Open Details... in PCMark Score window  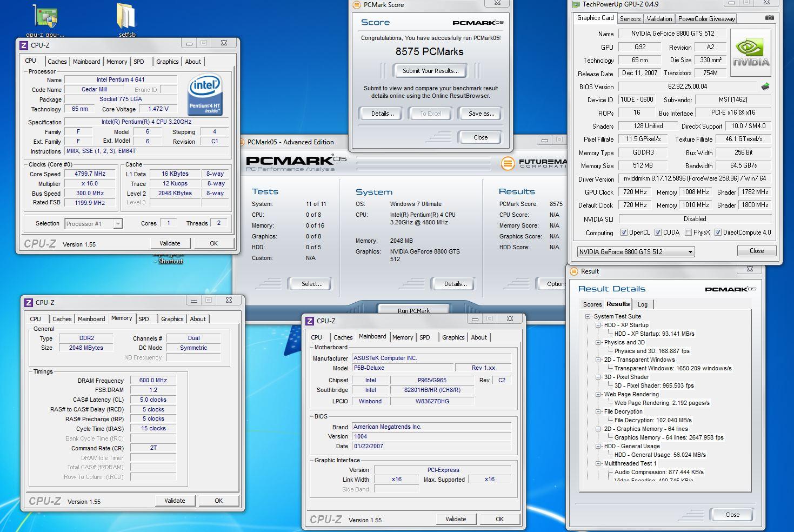382,114
